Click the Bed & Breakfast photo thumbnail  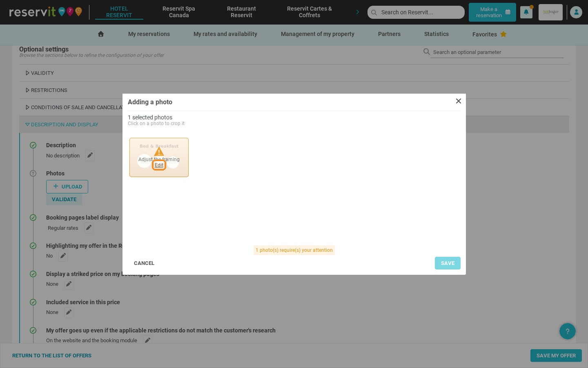[x=159, y=157]
